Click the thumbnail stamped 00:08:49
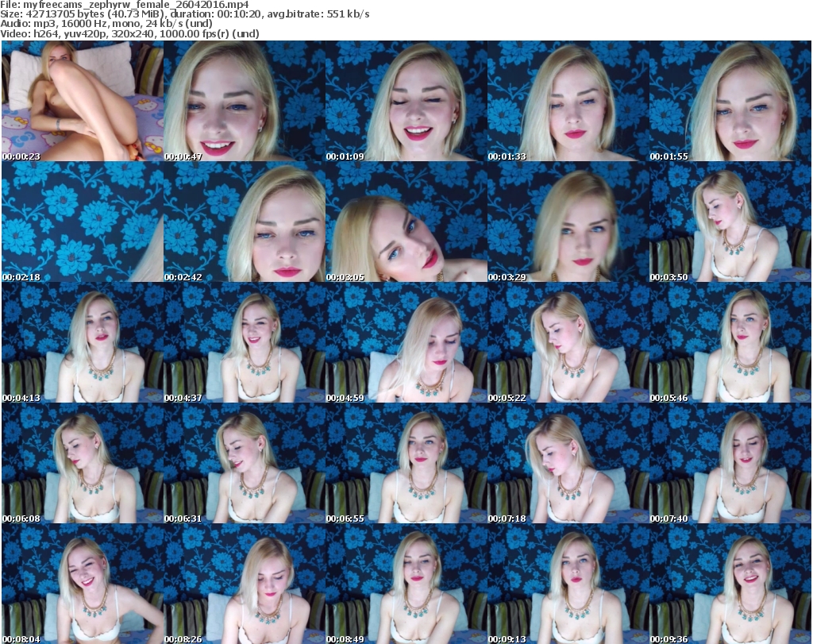The image size is (813, 644). point(406,584)
